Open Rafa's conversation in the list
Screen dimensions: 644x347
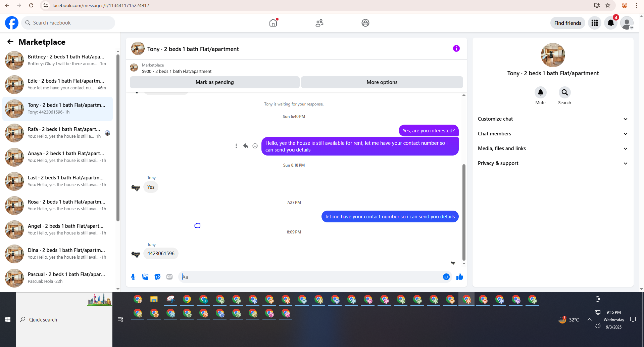pos(57,133)
